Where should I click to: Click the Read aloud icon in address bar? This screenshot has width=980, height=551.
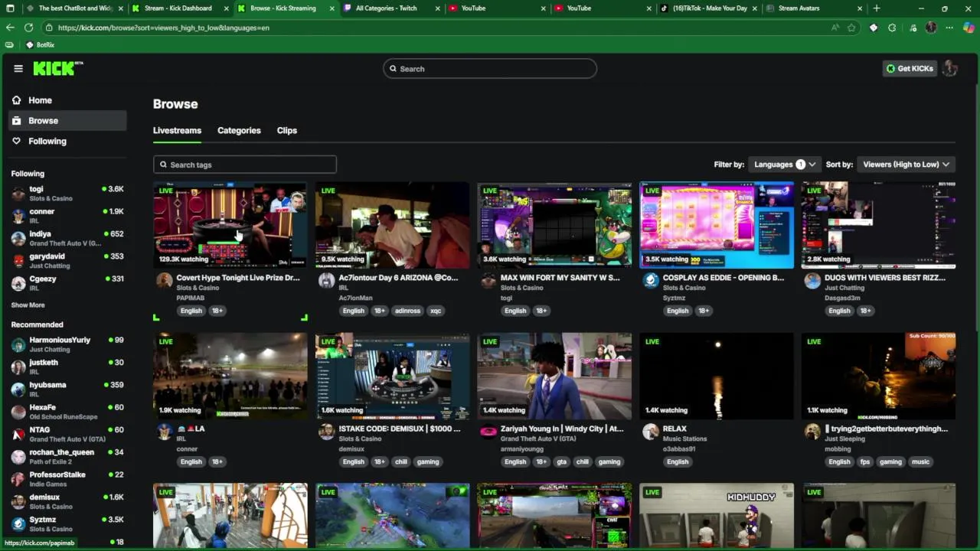click(x=835, y=28)
